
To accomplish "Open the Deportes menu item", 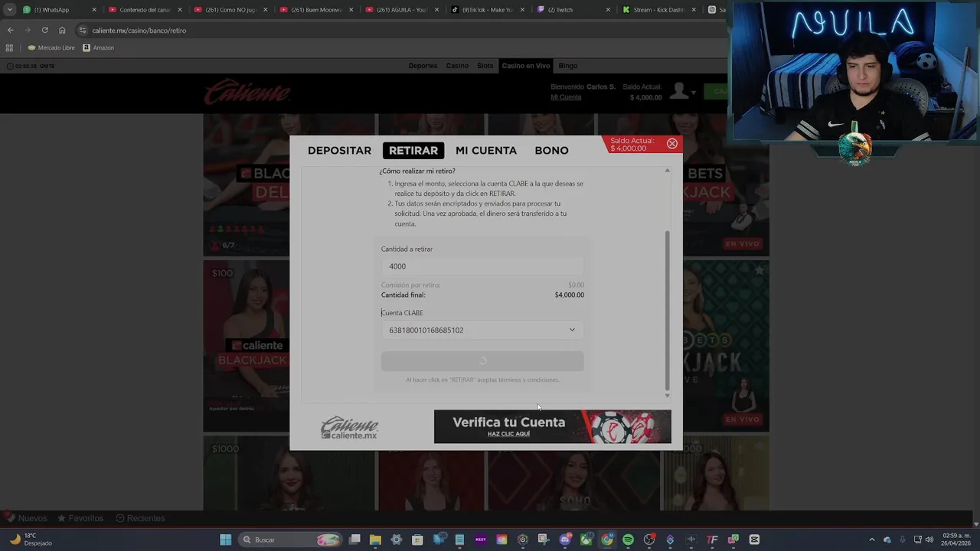I will 423,66.
